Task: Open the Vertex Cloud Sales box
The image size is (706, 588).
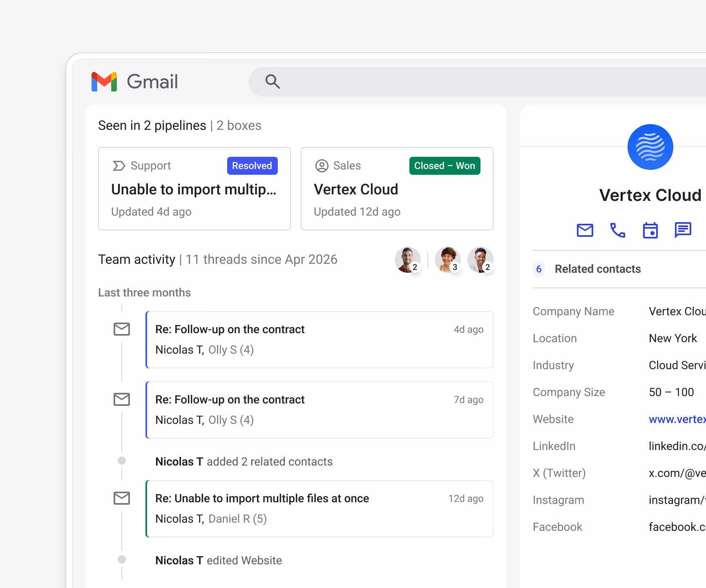Action: pyautogui.click(x=397, y=189)
